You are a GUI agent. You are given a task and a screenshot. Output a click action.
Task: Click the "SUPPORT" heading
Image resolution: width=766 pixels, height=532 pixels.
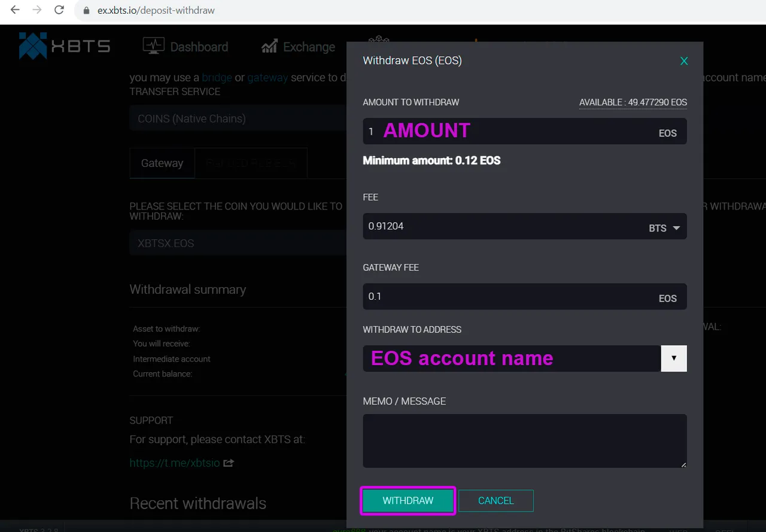click(151, 421)
